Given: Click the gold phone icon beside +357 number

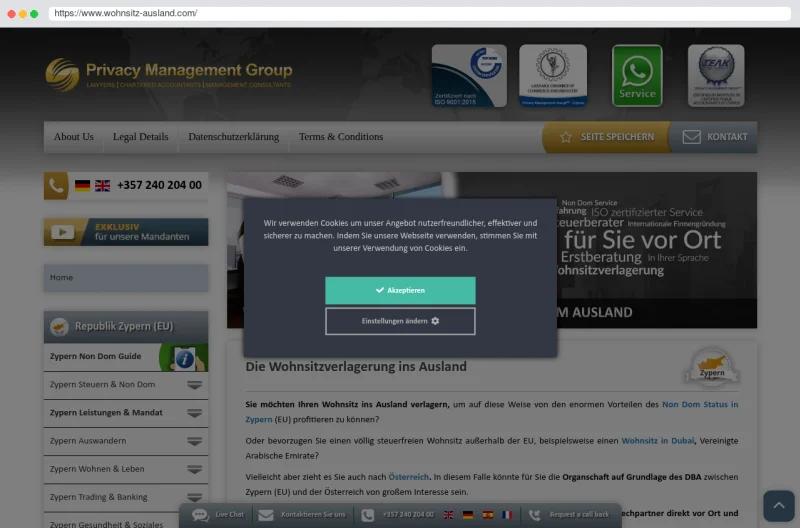Looking at the screenshot, I should pos(56,186).
